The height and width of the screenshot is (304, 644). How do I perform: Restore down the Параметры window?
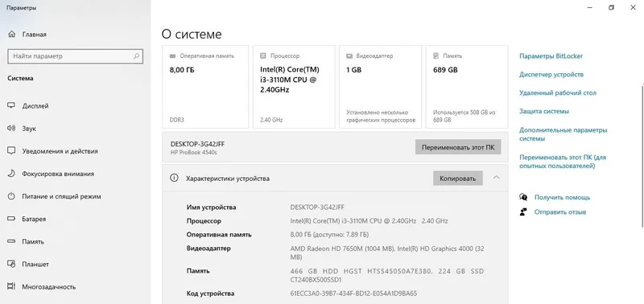[612, 7]
